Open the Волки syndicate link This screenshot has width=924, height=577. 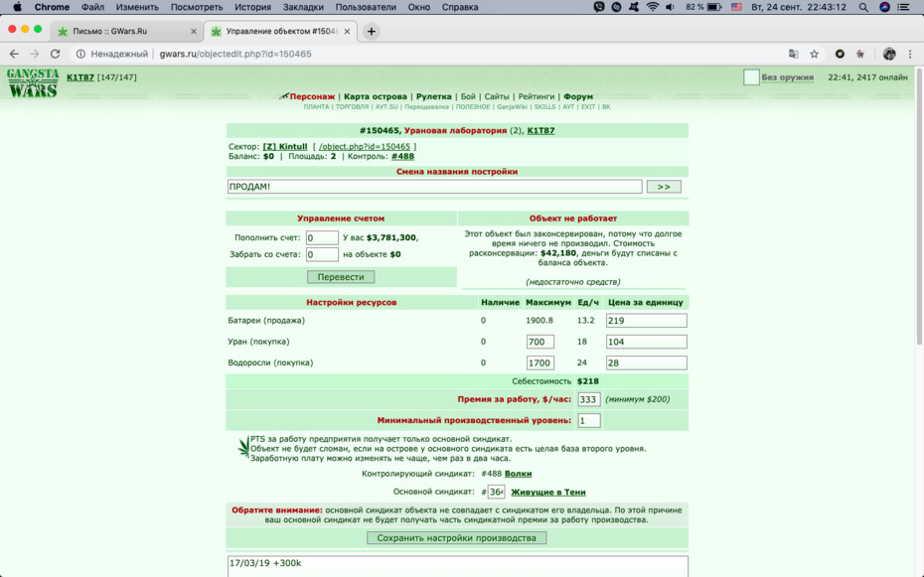point(518,474)
